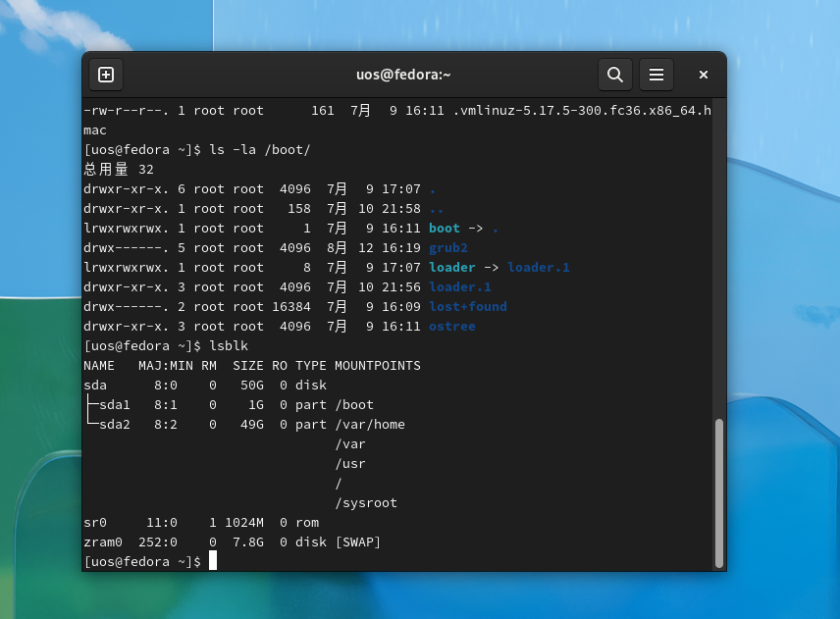The width and height of the screenshot is (840, 619).
Task: Click the sr0 device name
Action: [x=95, y=523]
